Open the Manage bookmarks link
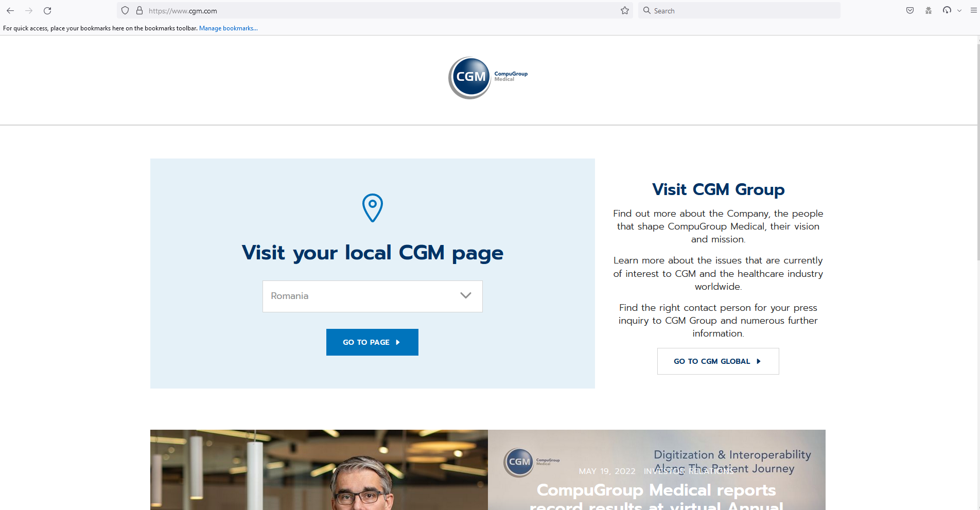The image size is (980, 510). pyautogui.click(x=228, y=28)
